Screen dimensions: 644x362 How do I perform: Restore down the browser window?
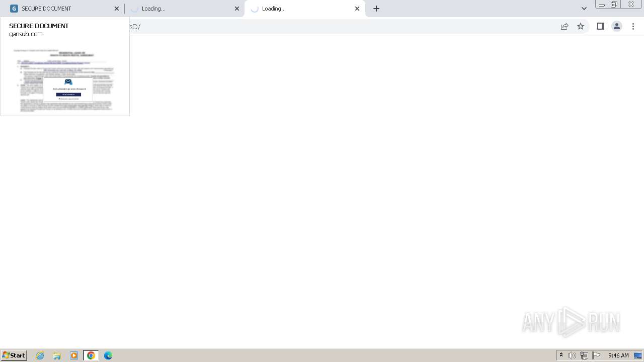614,5
